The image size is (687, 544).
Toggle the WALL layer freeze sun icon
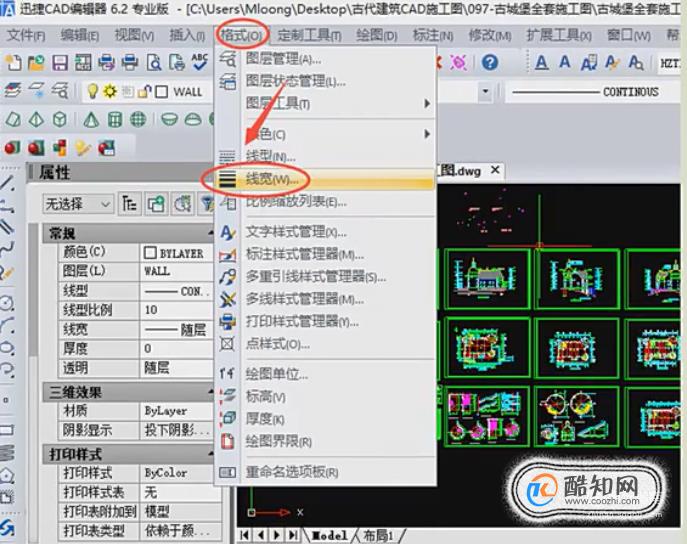(x=110, y=91)
